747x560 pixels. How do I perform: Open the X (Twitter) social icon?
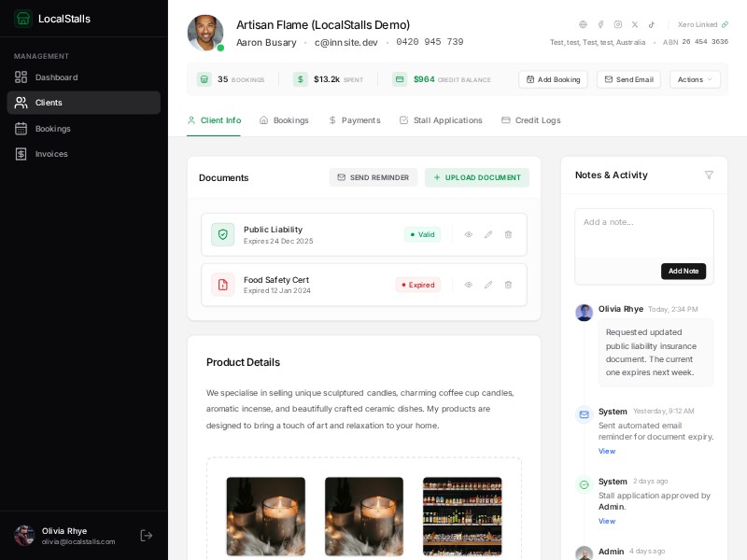click(x=635, y=25)
